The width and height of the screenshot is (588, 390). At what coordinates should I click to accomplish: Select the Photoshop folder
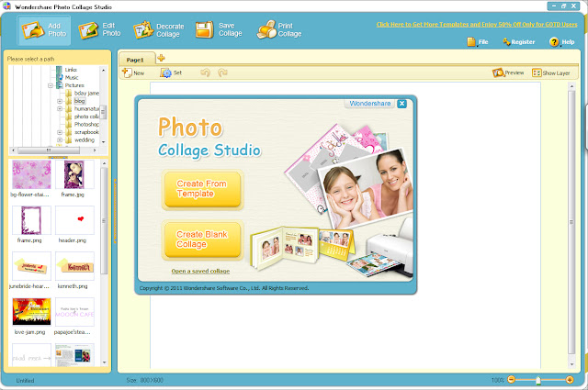click(86, 125)
